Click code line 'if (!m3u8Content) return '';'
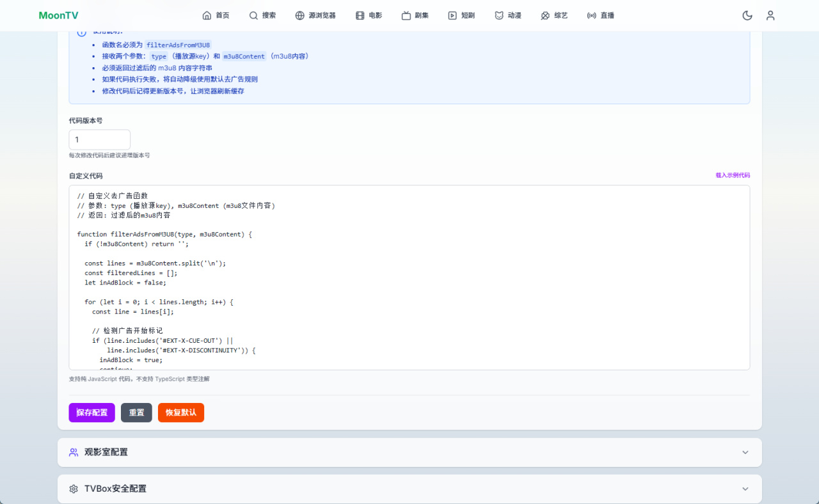 pos(137,244)
